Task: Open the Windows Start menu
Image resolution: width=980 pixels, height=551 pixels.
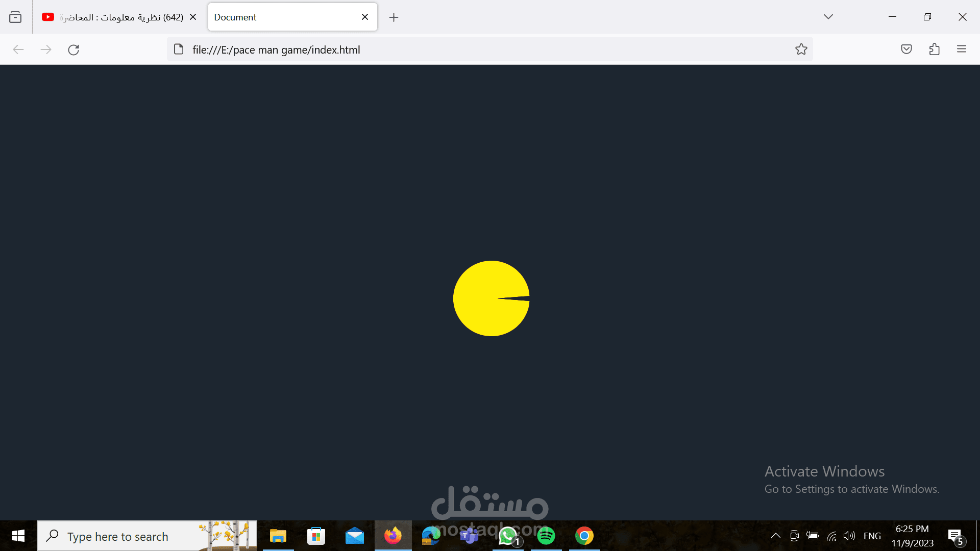Action: click(x=18, y=536)
